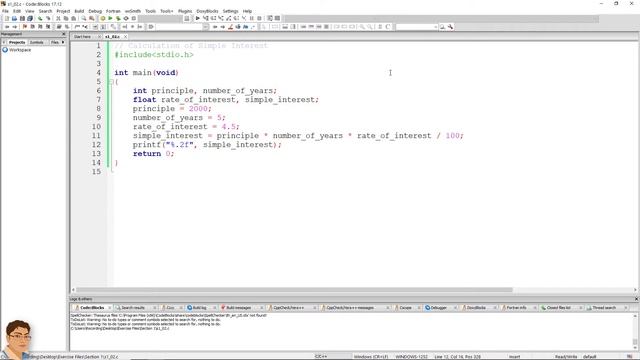
Task: Click the green Run icon
Action: point(110,18)
